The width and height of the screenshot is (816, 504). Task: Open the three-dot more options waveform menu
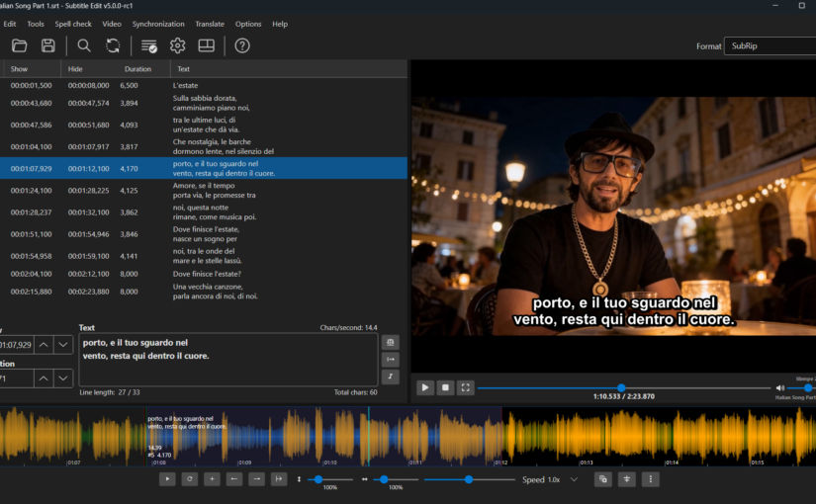651,479
